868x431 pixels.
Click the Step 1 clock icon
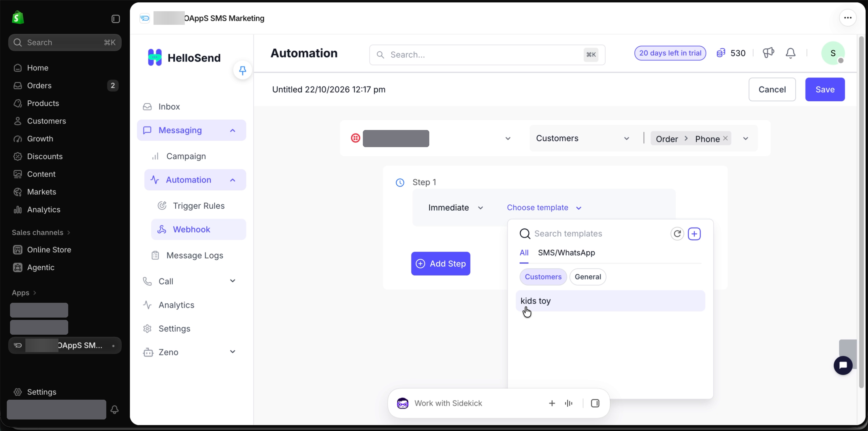tap(400, 183)
